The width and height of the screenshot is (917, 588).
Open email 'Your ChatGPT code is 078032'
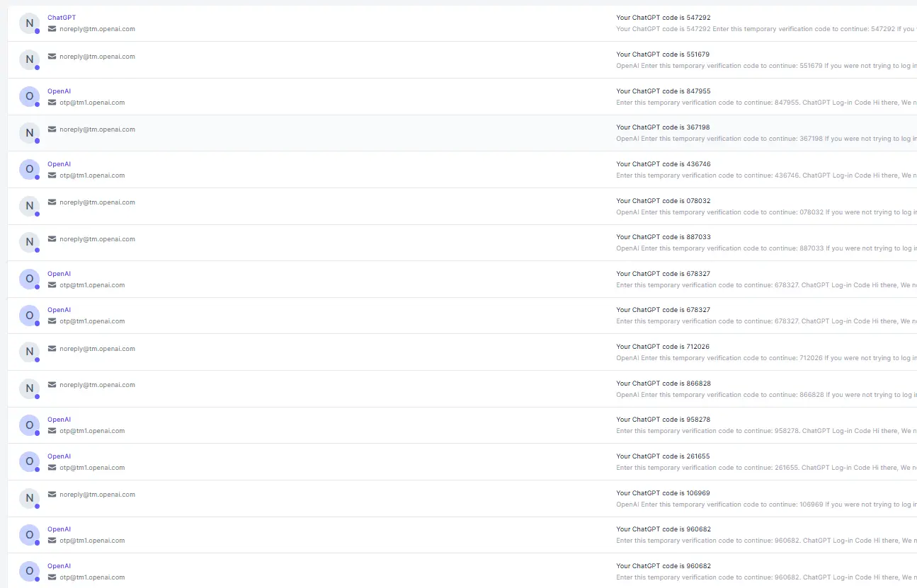pos(663,201)
